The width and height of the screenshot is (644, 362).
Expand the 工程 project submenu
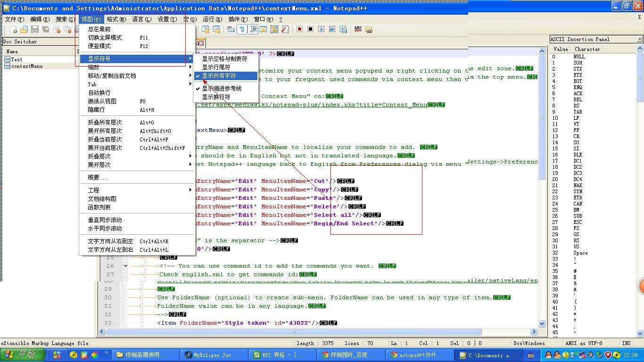pos(137,190)
